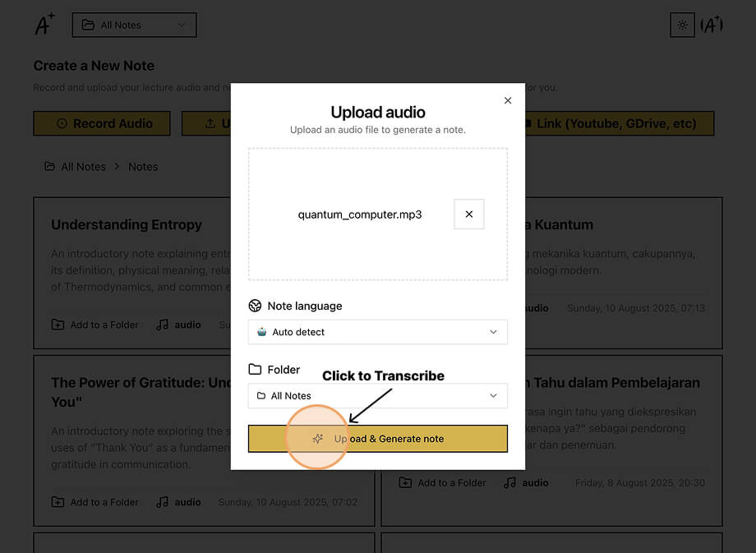The height and width of the screenshot is (553, 756).
Task: Click the folder icon in header All Notes selector
Action: click(x=88, y=25)
